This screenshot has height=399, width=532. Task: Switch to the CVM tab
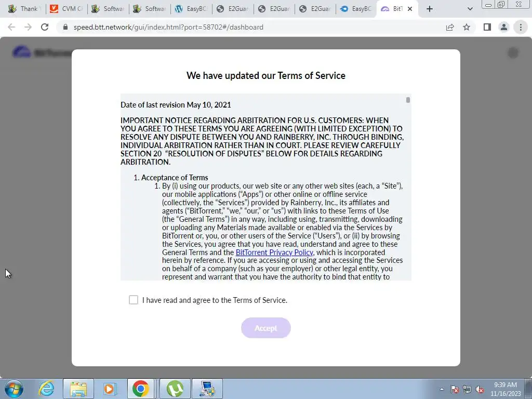tap(66, 9)
